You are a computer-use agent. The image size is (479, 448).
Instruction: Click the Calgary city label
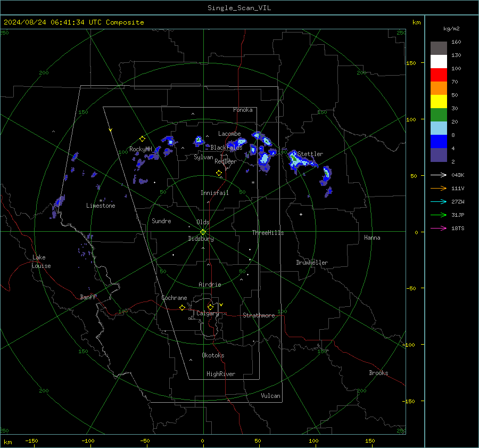[208, 313]
